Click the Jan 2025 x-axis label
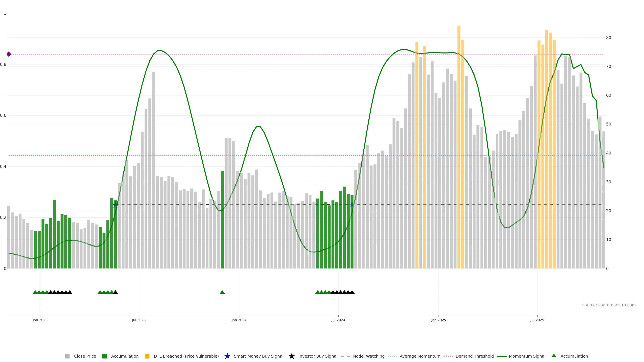 point(438,320)
